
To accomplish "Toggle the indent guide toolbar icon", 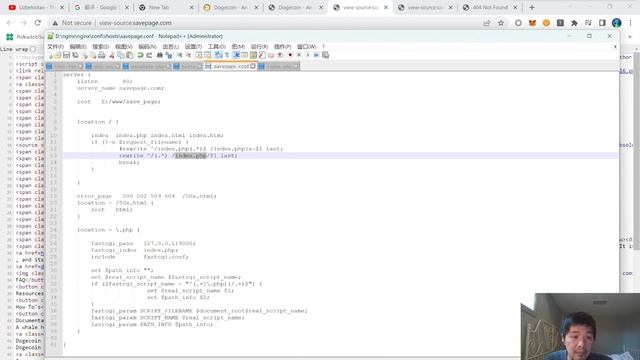I will pos(235,55).
